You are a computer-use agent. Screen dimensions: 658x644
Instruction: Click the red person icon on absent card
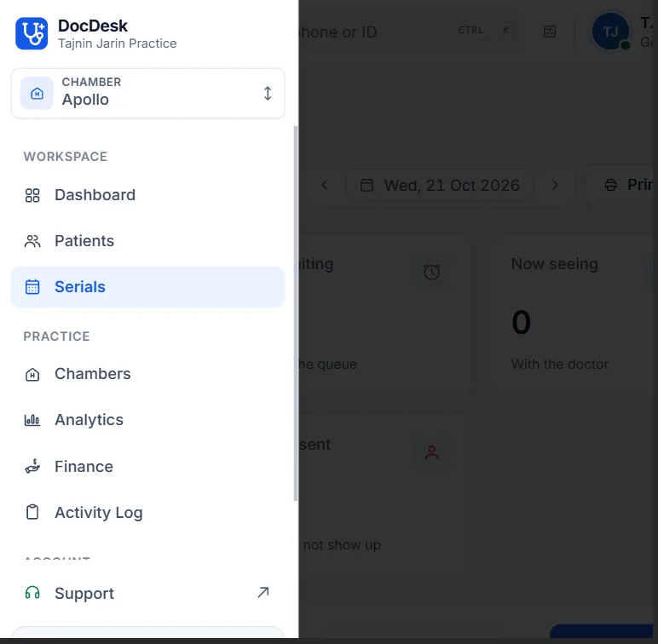431,453
